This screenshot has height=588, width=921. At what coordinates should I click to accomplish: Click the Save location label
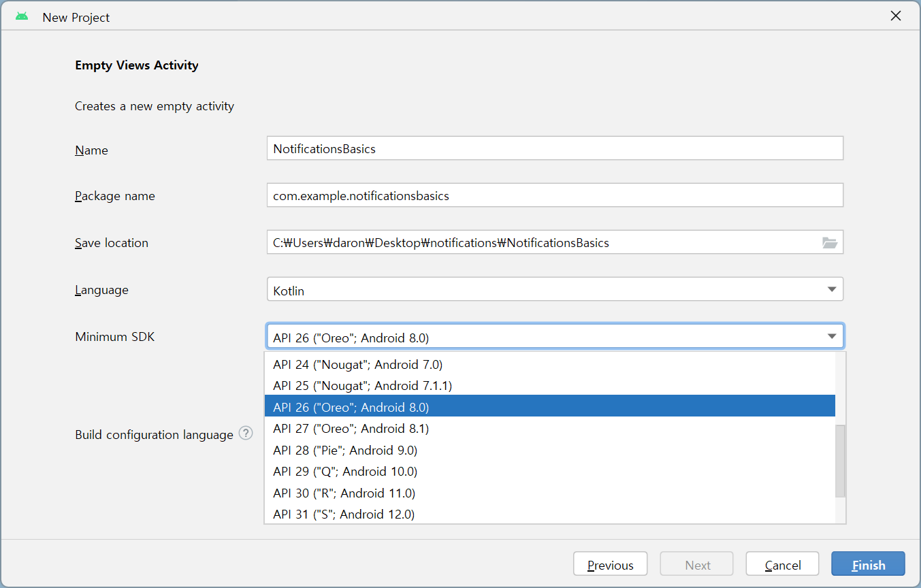pyautogui.click(x=112, y=243)
